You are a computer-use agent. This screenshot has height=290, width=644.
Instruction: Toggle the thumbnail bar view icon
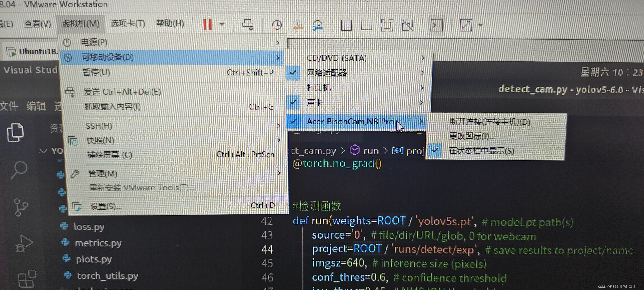pos(366,25)
